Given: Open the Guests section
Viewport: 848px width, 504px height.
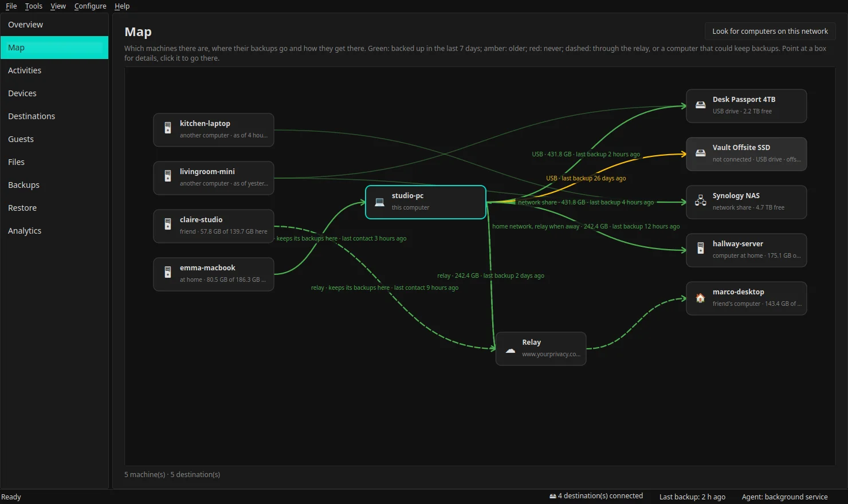Looking at the screenshot, I should (x=54, y=139).
